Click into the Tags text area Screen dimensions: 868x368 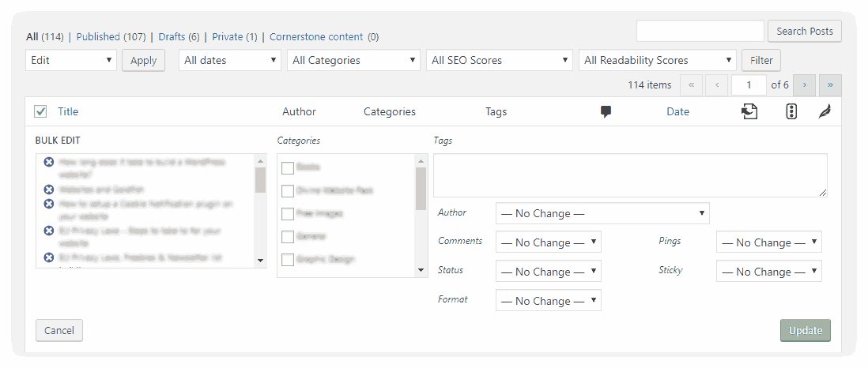click(x=630, y=175)
